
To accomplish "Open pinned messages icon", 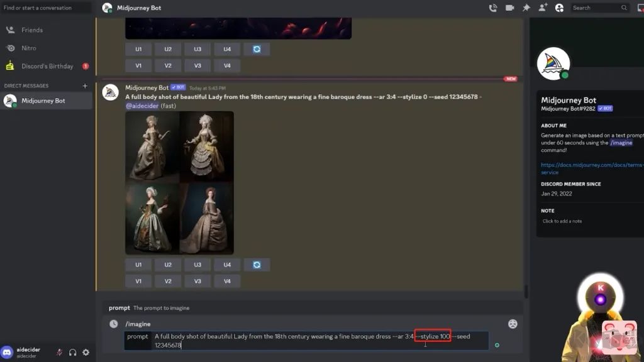I will (526, 8).
